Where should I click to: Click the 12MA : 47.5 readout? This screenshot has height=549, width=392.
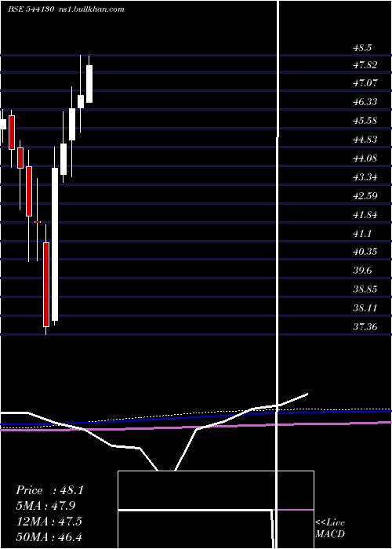coord(49,522)
